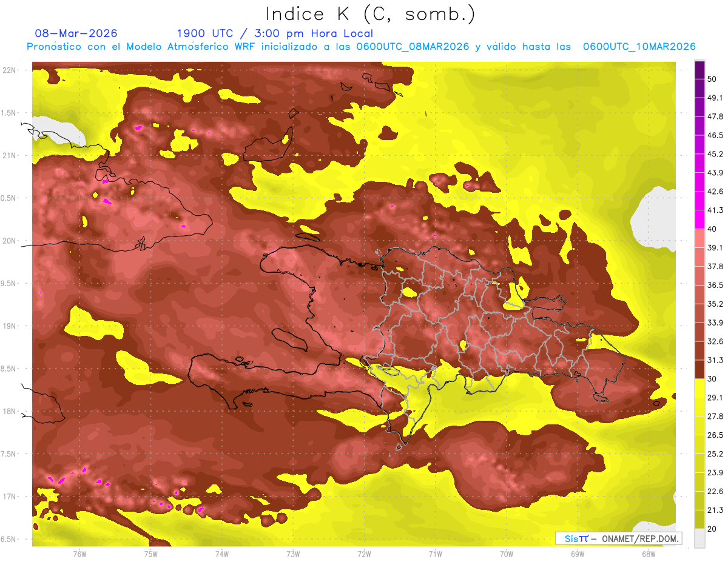
Task: Click the longitude label "68W"
Action: (648, 554)
